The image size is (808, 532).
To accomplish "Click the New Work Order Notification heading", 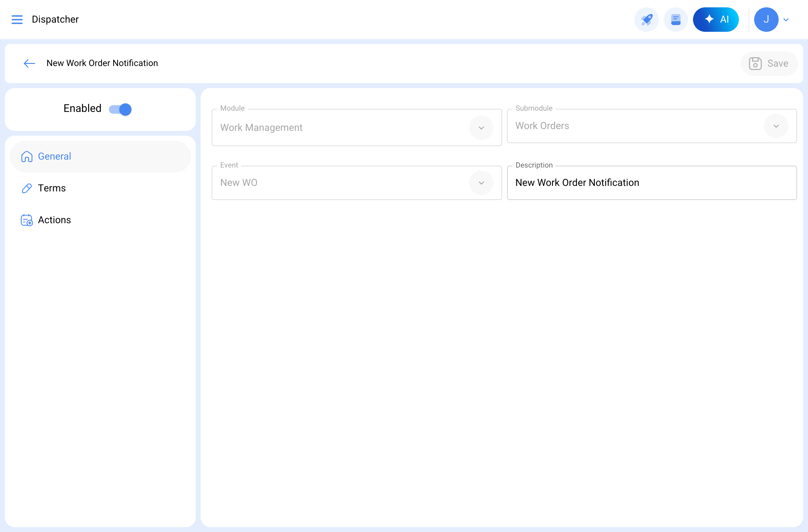I will [102, 63].
